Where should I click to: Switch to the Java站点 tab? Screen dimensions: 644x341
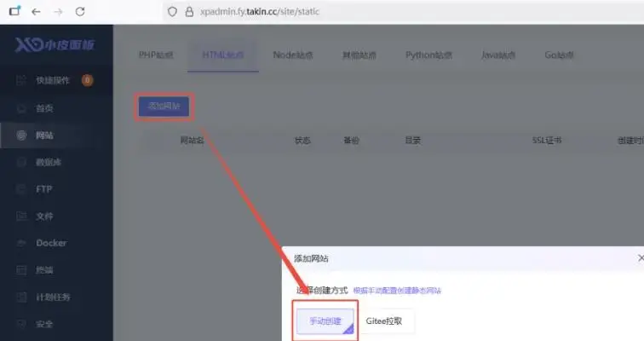(x=499, y=55)
